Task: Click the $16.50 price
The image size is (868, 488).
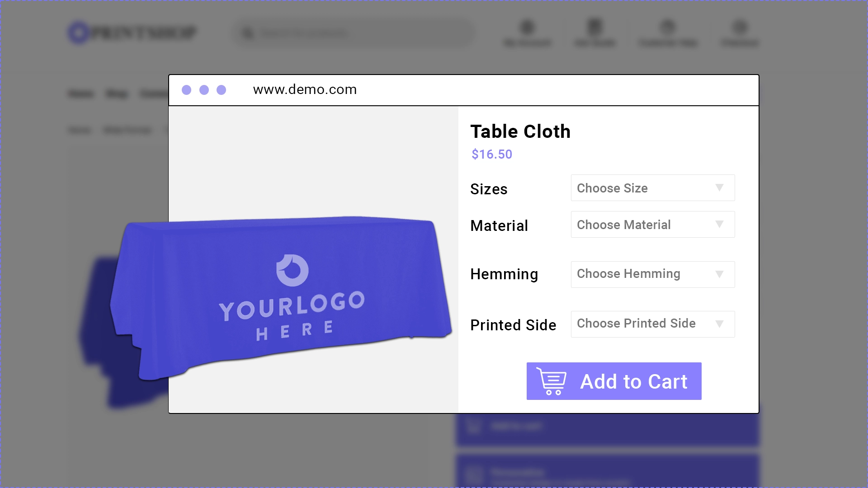Action: pyautogui.click(x=492, y=155)
